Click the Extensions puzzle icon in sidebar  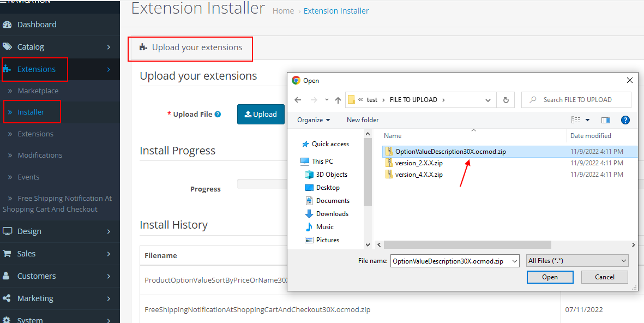pyautogui.click(x=8, y=69)
